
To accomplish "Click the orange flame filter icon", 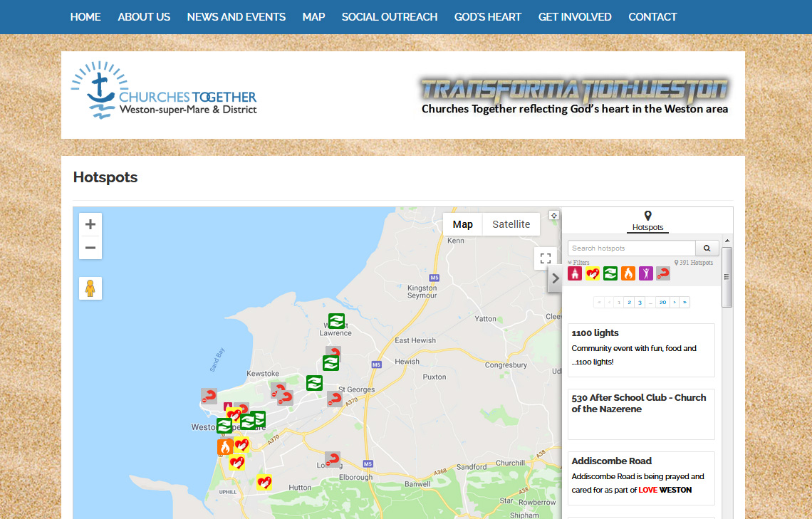I will click(x=628, y=273).
